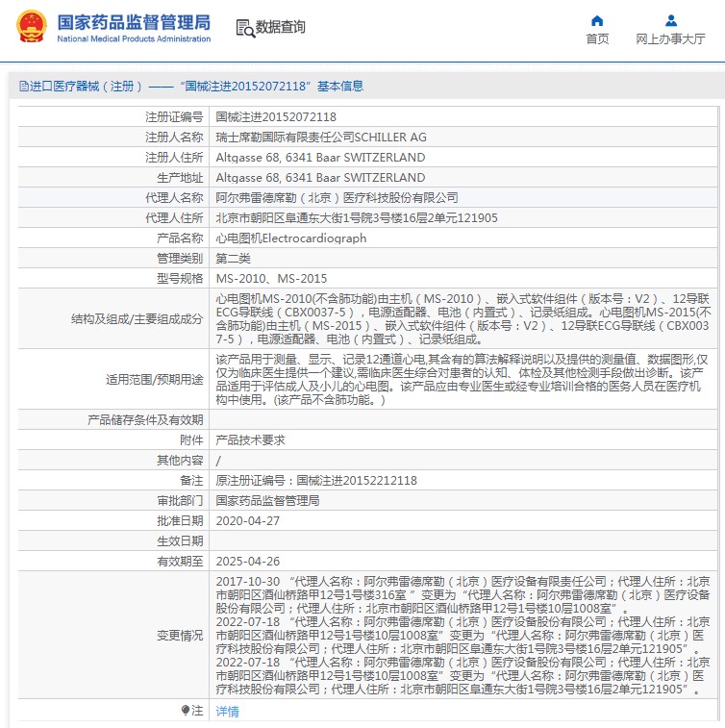
Task: Click the 网上办事大厅 user icon
Action: pyautogui.click(x=671, y=20)
